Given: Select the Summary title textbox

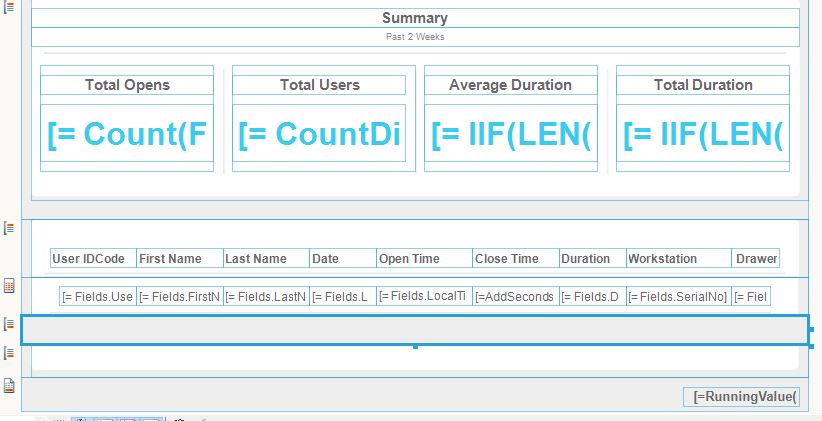Looking at the screenshot, I should (x=415, y=18).
